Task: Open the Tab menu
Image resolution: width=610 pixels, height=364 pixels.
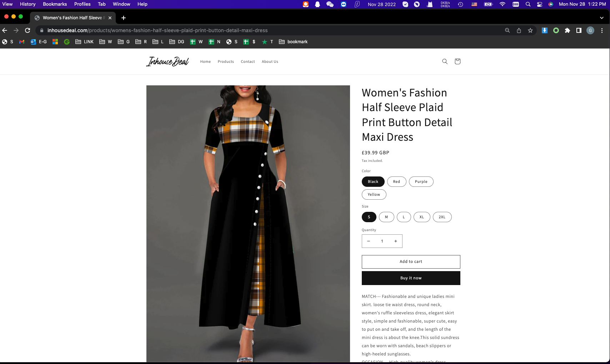Action: coord(102,4)
